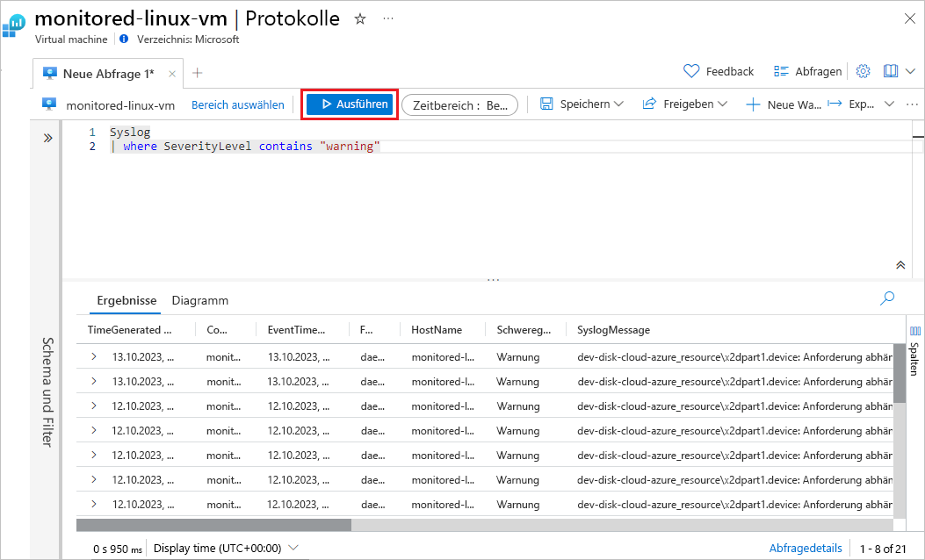This screenshot has height=560, width=925.
Task: Open the query book reference icon
Action: [x=890, y=71]
